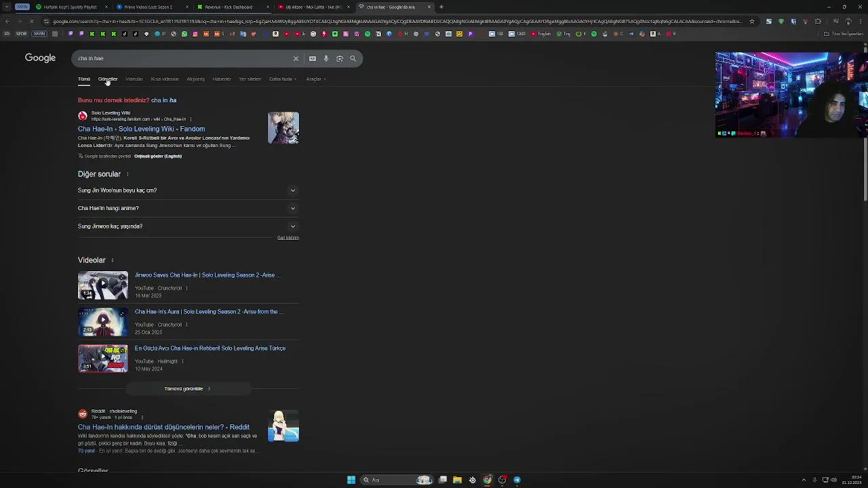The height and width of the screenshot is (488, 868).
Task: Open Cha Hae-In's Aura video link
Action: point(209,312)
